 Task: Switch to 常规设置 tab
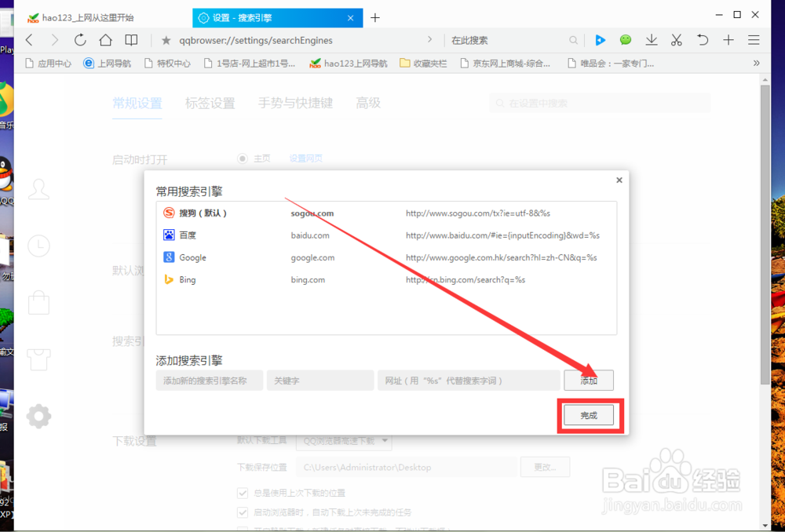[137, 104]
